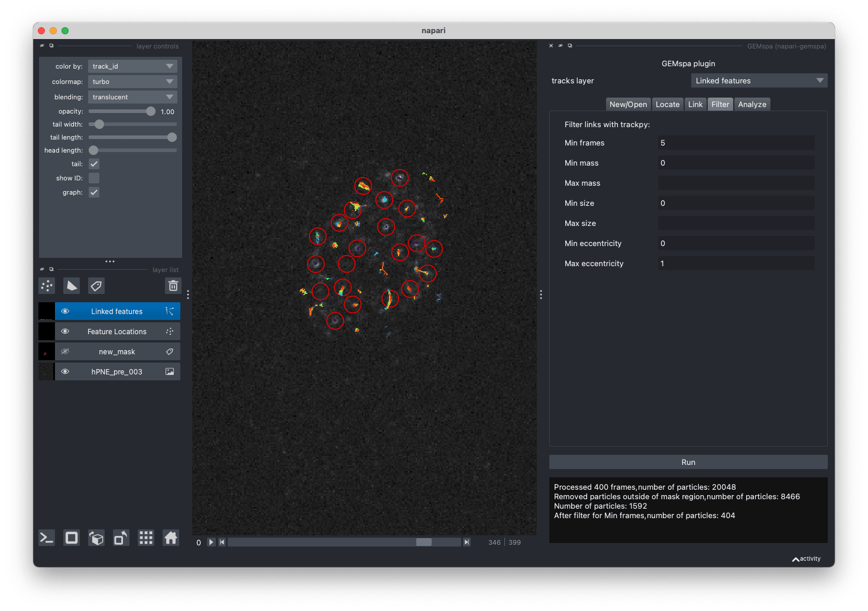Open the activity indicator
This screenshot has height=611, width=868.
[x=807, y=559]
